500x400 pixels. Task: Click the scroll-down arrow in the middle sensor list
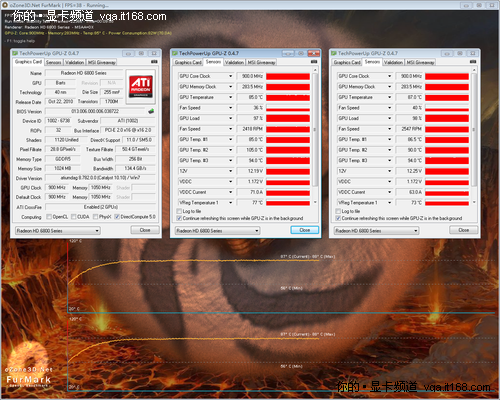315,202
